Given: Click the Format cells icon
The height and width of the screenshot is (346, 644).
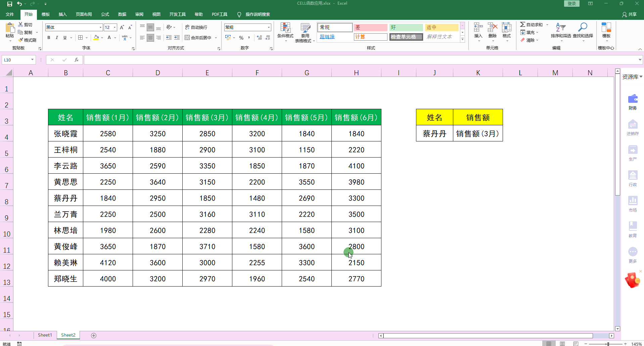Looking at the screenshot, I should [507, 28].
